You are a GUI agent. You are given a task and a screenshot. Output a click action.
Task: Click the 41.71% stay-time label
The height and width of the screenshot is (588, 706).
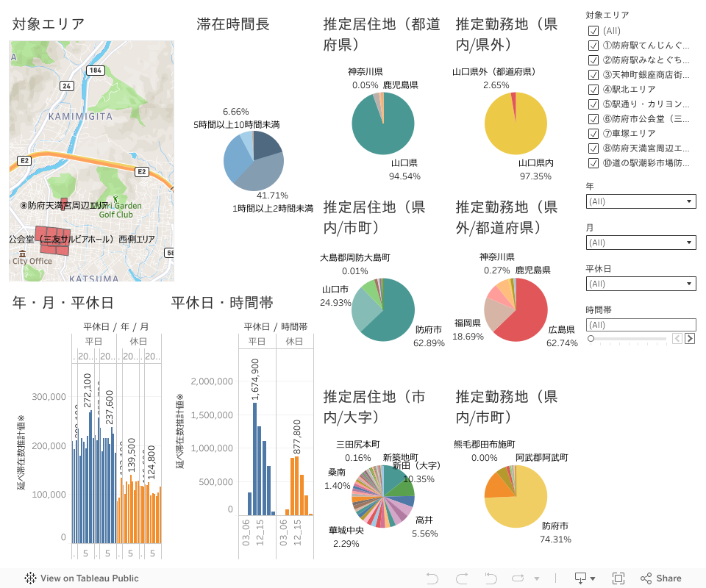pyautogui.click(x=272, y=196)
